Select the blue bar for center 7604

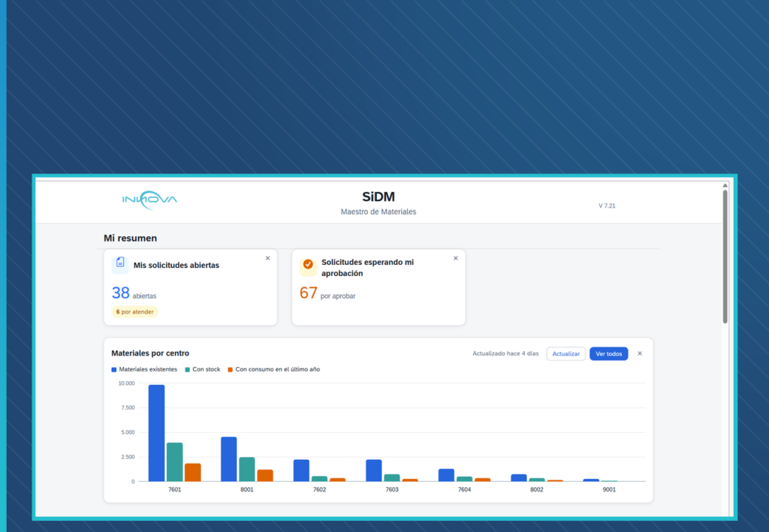click(x=446, y=475)
